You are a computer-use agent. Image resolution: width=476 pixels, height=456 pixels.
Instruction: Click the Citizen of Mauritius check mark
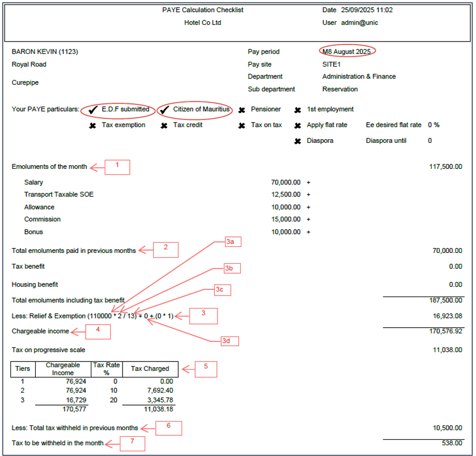(x=164, y=110)
